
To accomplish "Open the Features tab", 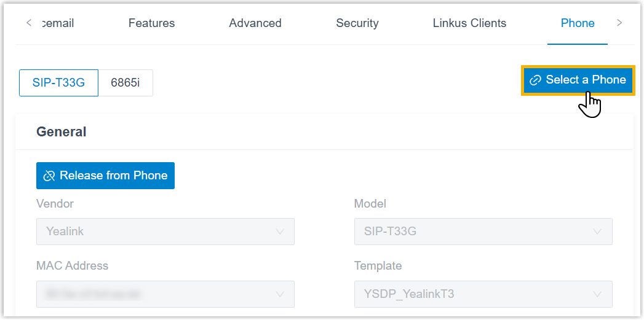I will pos(151,23).
